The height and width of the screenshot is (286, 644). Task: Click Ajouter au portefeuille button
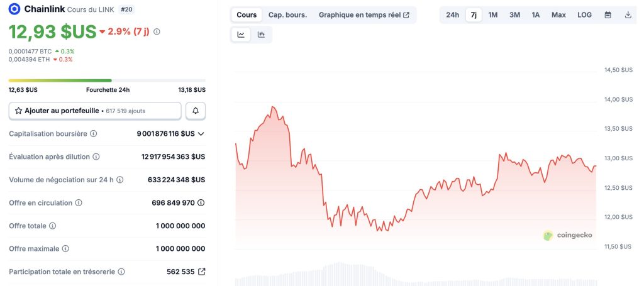click(x=95, y=111)
